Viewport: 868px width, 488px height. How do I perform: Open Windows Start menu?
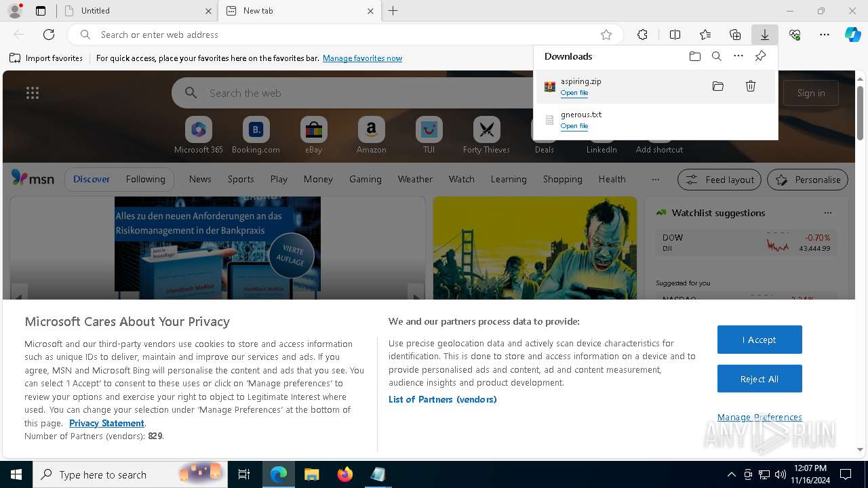16,474
